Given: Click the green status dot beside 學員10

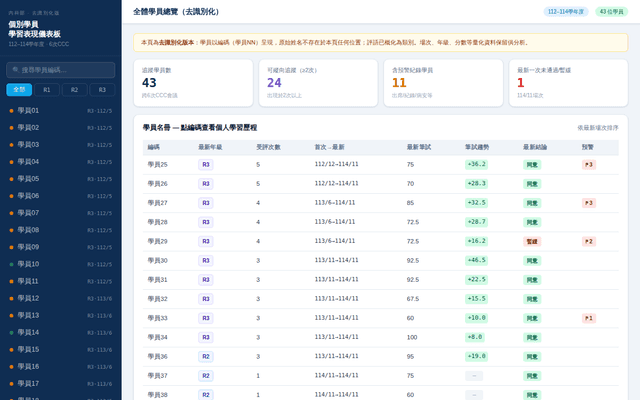Looking at the screenshot, I should pyautogui.click(x=11, y=264).
